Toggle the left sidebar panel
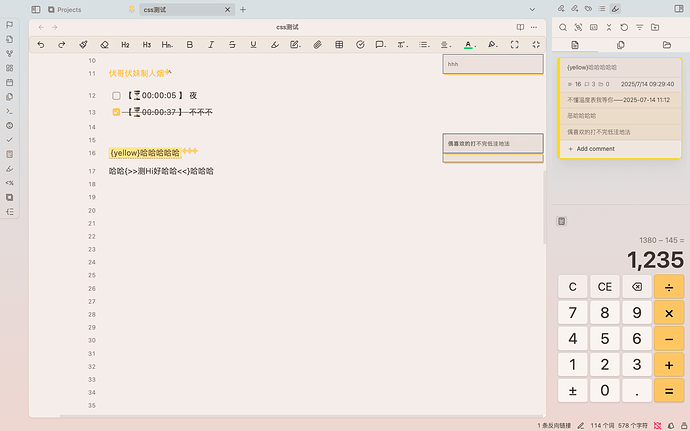Viewport: 690px width, 431px height. [x=36, y=9]
